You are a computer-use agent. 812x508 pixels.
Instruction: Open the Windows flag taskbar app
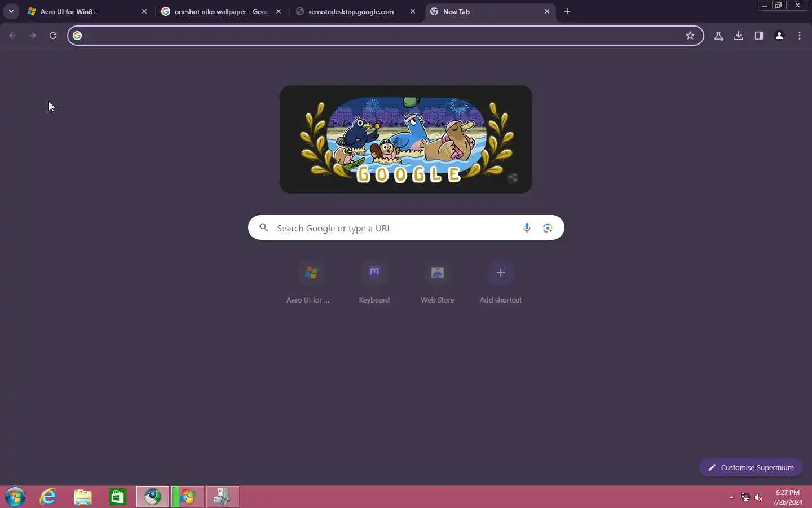188,497
